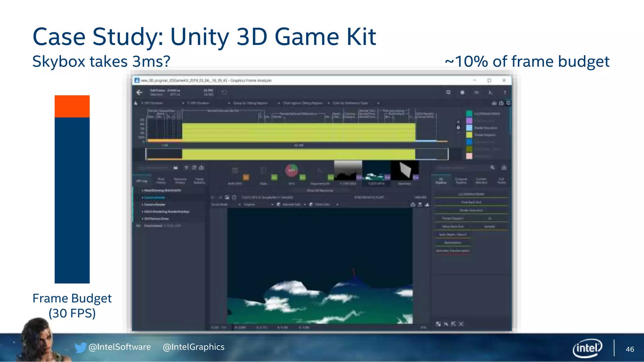The image size is (644, 362).
Task: Click the diagonal arrow icon at bottom right panel
Action: (453, 324)
